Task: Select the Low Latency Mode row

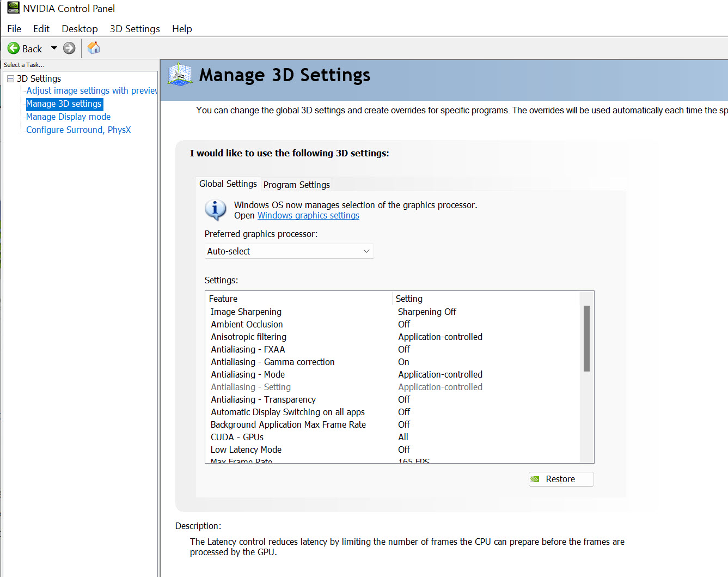Action: point(393,450)
